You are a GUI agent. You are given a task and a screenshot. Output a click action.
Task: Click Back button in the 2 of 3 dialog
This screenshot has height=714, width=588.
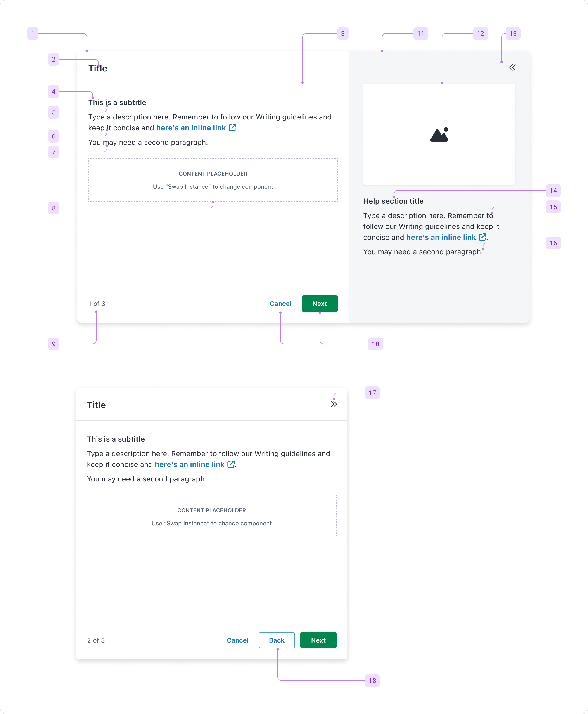point(276,640)
